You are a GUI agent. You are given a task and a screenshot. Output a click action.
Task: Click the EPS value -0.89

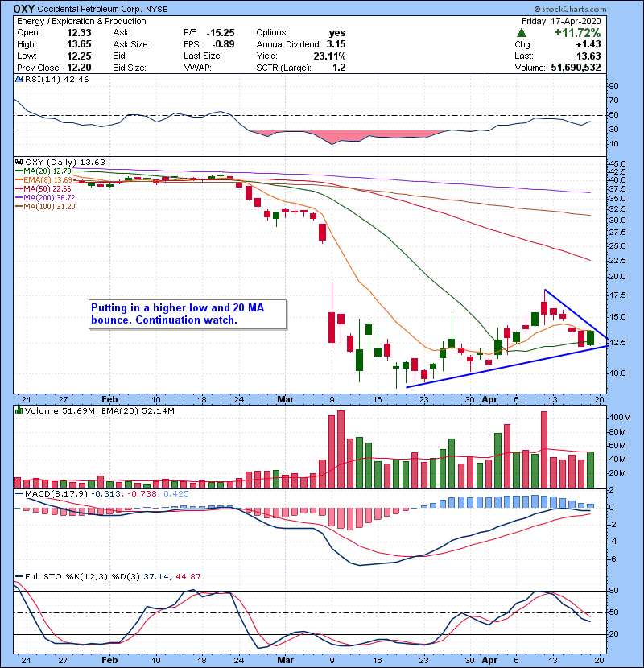pyautogui.click(x=223, y=44)
